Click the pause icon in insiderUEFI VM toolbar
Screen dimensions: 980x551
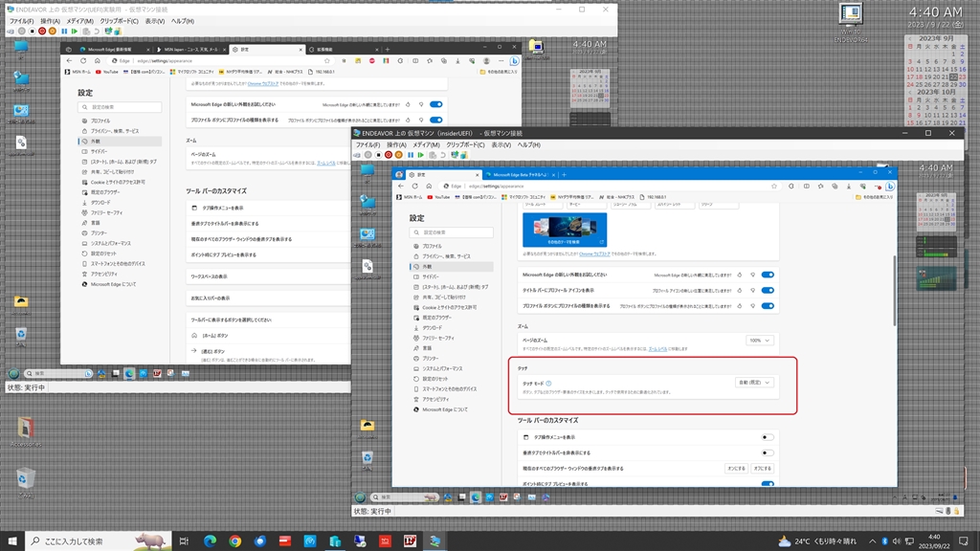[410, 155]
